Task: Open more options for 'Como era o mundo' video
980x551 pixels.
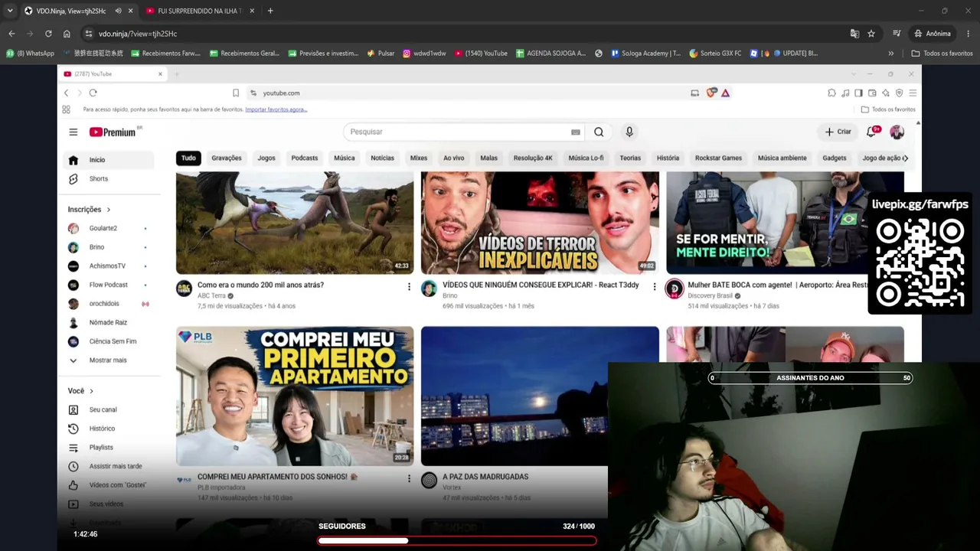Action: point(409,287)
